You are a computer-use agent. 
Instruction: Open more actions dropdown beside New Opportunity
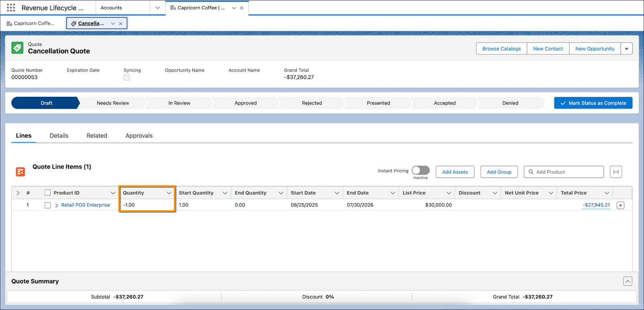click(627, 49)
